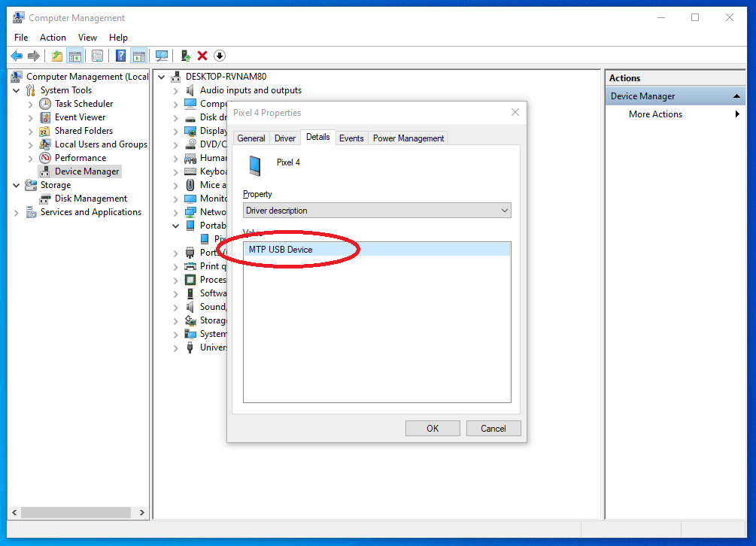Select Disk Management in the tree

[90, 199]
